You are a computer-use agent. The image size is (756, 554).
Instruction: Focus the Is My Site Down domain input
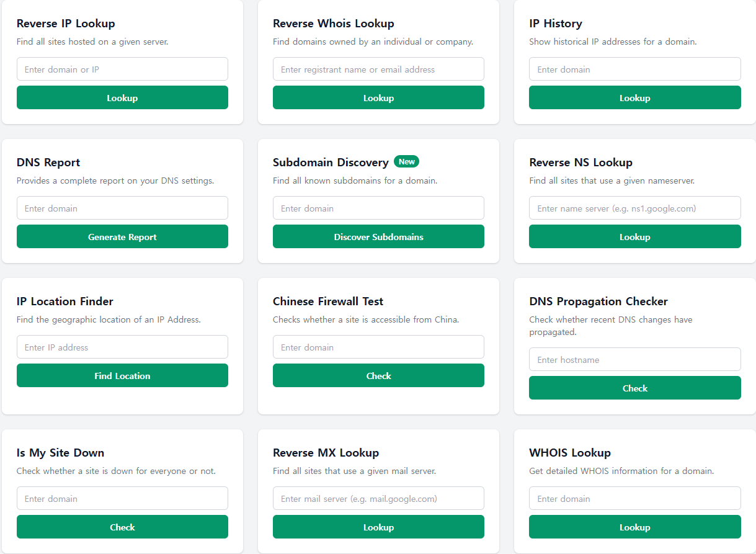(122, 498)
